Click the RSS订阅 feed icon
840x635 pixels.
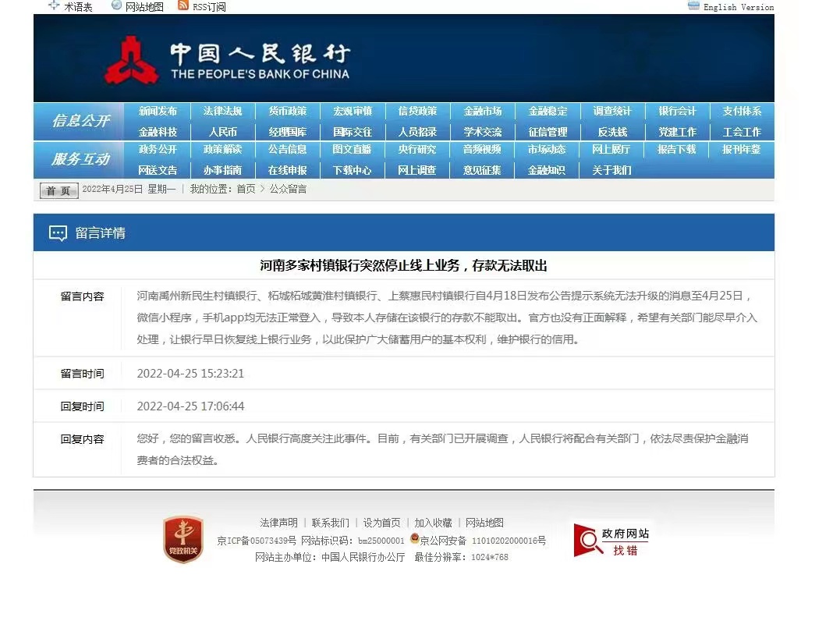coord(183,5)
